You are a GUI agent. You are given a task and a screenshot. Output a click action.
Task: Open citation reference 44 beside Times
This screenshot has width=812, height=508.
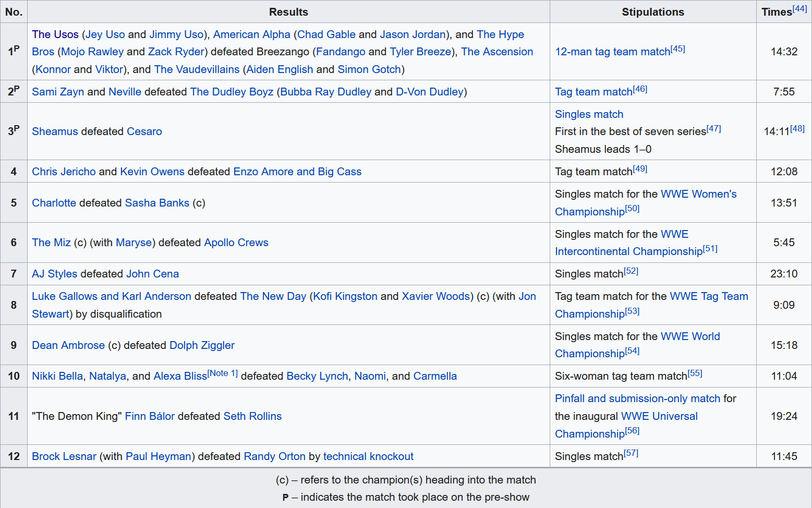[799, 8]
